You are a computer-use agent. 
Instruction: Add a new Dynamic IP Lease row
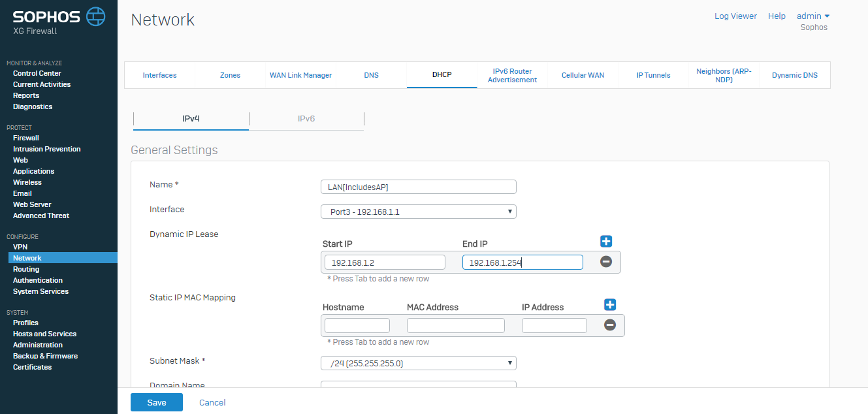(x=605, y=241)
